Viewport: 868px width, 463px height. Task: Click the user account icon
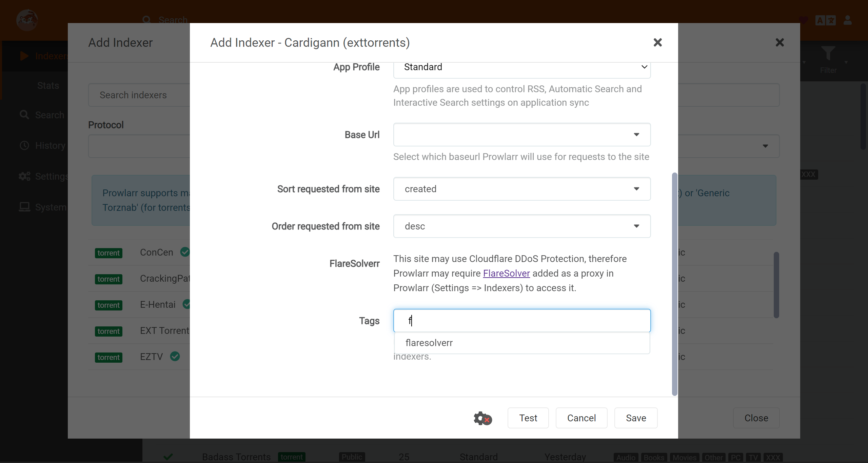(x=848, y=20)
